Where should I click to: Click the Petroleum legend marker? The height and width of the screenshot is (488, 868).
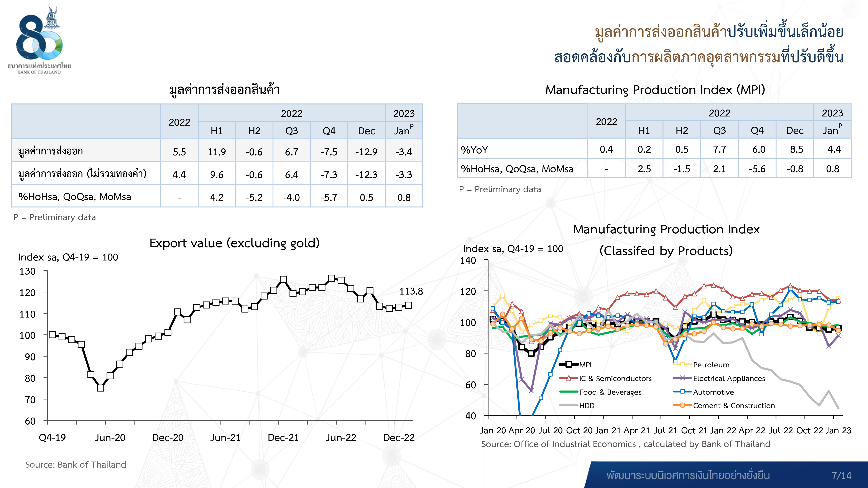[682, 364]
